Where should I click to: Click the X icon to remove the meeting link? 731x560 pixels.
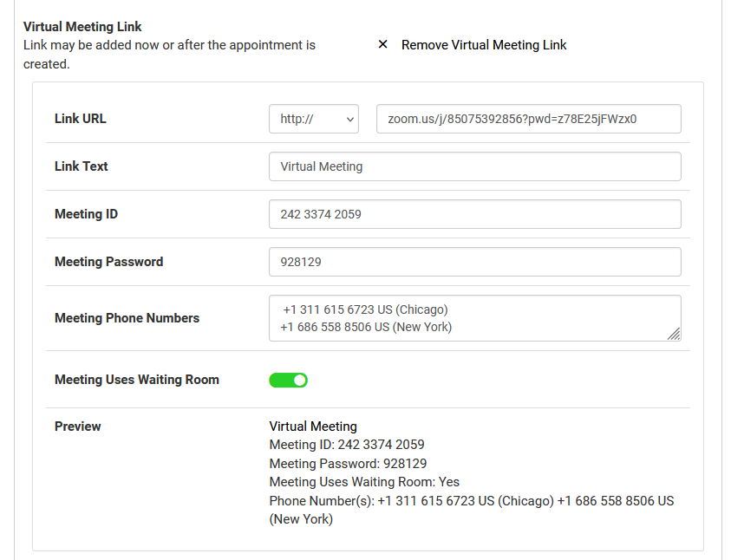pyautogui.click(x=382, y=44)
